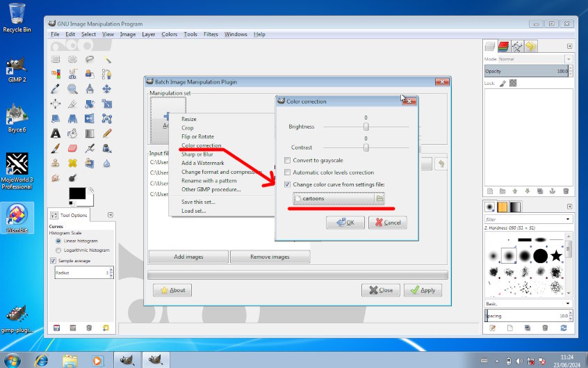Viewport: 588px width, 368px height.
Task: Choose Load set... menu entry
Action: (193, 211)
